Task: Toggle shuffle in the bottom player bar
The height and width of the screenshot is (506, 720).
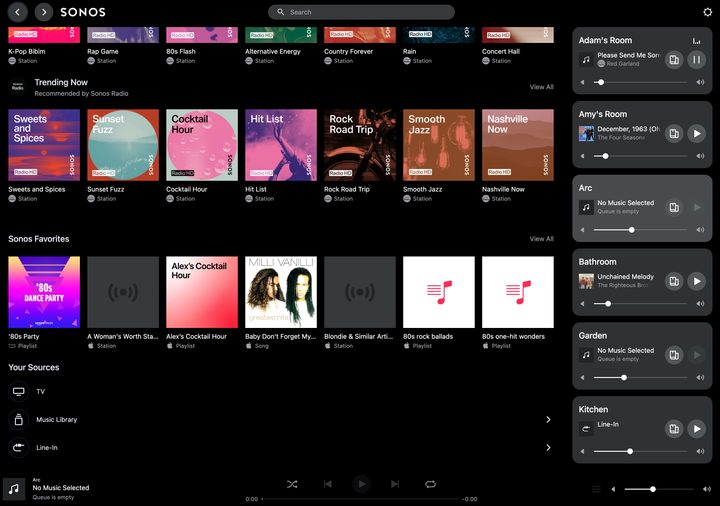Action: 292,484
